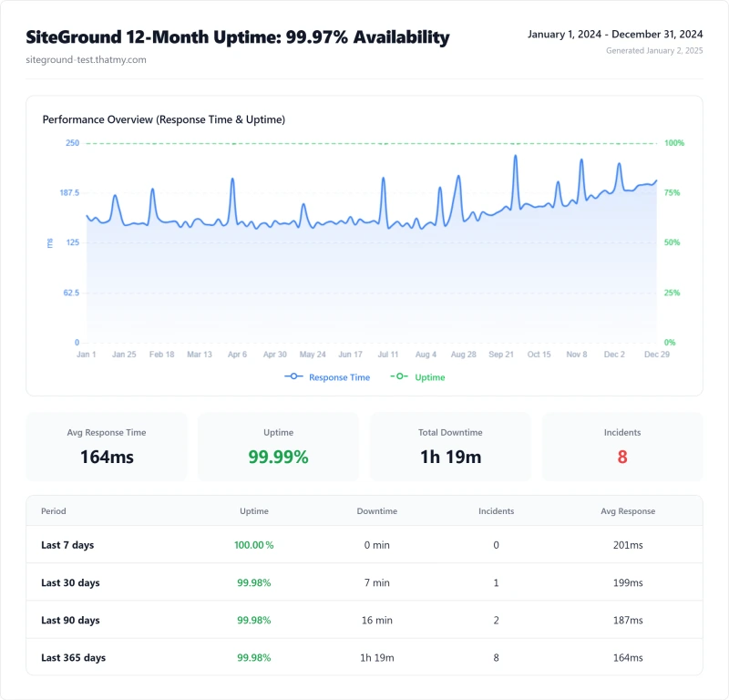Click incidents value 1 in Last 30 days row
729x700 pixels.
pos(496,582)
